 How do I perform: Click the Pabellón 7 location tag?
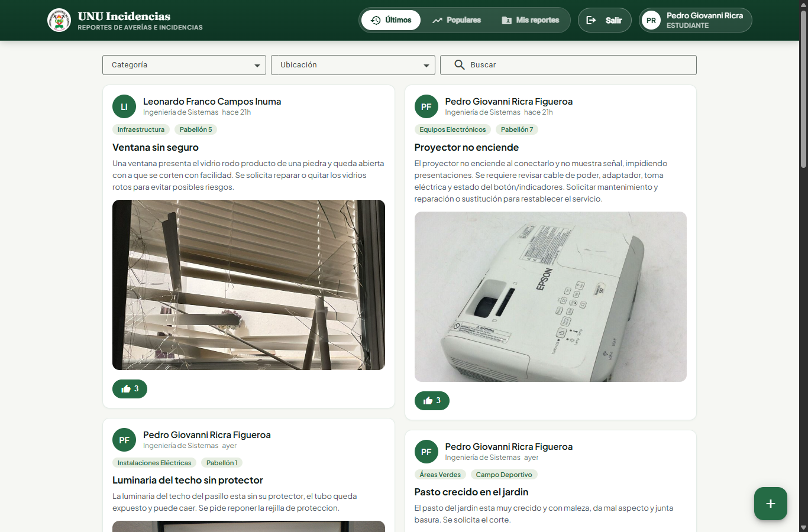coord(517,129)
